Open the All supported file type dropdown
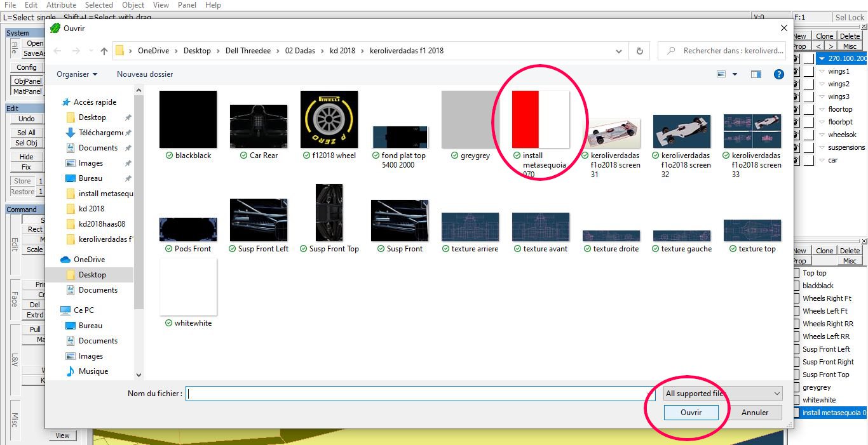868x445 pixels. tap(722, 394)
